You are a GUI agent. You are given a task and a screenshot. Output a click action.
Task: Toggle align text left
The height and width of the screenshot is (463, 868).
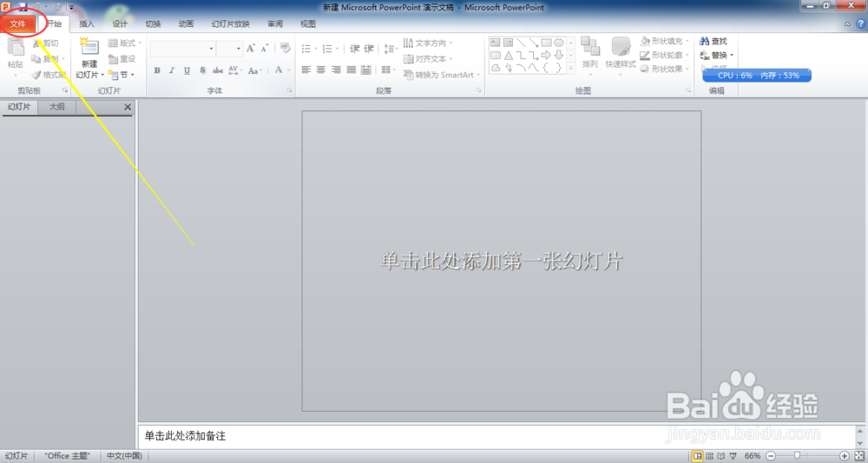point(306,69)
